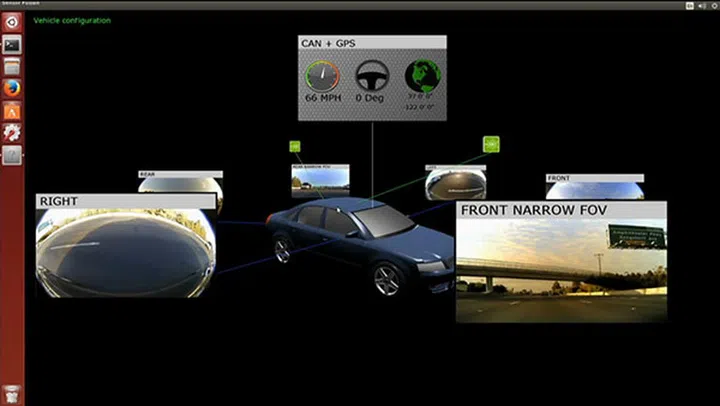Click the speedometer gauge showing 66 MPH

(324, 78)
